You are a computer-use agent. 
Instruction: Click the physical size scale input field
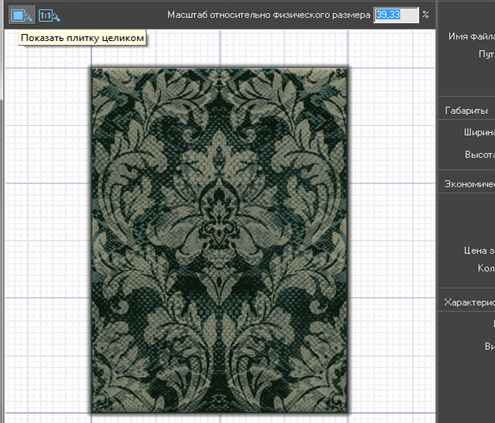point(396,15)
